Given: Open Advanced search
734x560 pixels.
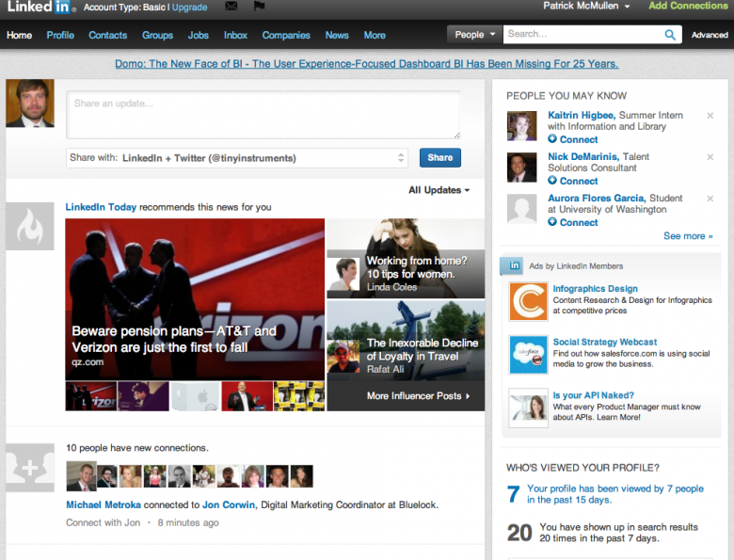Looking at the screenshot, I should pyautogui.click(x=710, y=35).
